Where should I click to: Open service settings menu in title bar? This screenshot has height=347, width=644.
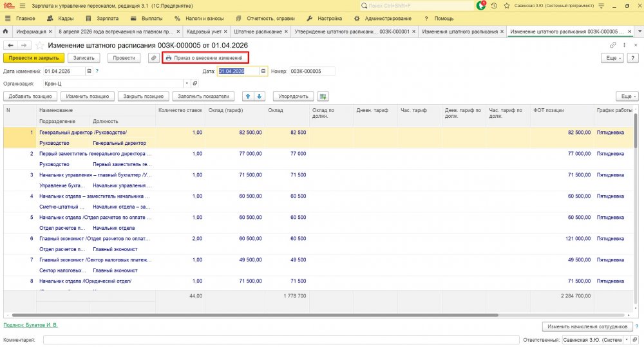point(601,6)
